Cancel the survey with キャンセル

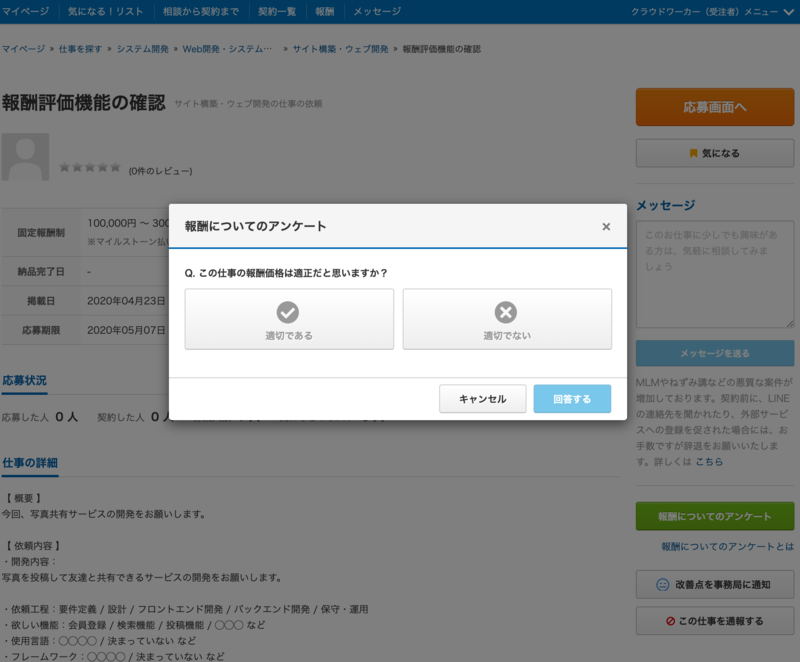point(483,398)
